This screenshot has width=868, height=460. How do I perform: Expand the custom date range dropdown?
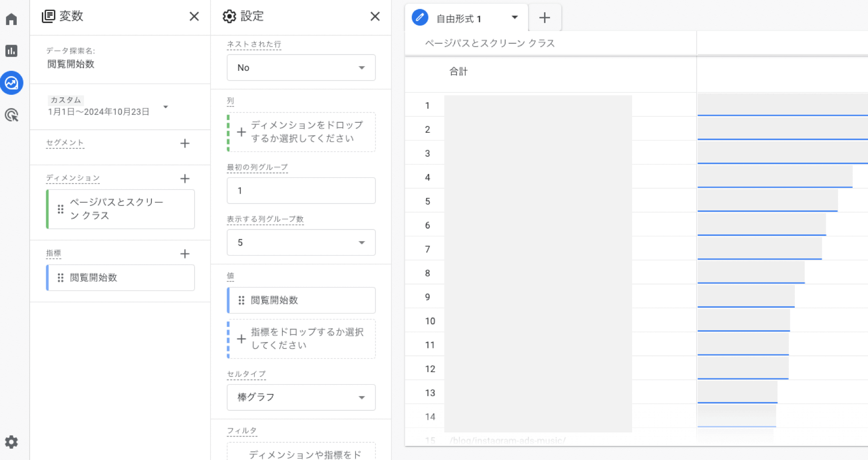pyautogui.click(x=166, y=107)
